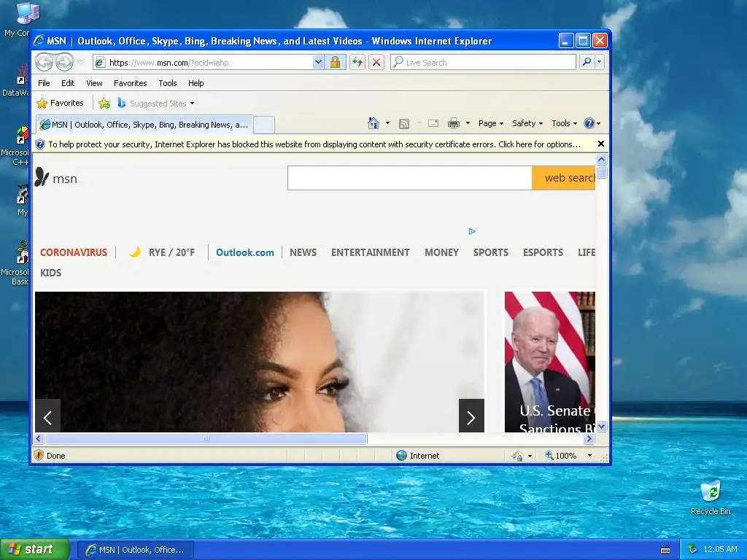Refresh the page with the green arrows icon
The image size is (747, 560).
[357, 63]
